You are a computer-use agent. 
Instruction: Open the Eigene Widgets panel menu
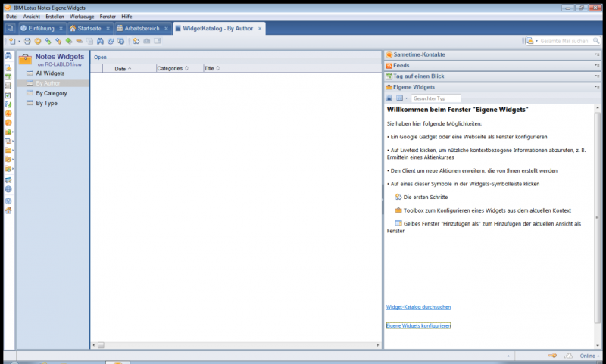click(597, 87)
